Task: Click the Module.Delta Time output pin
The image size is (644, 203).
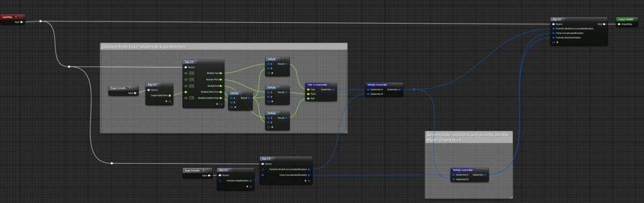Action: (221, 92)
